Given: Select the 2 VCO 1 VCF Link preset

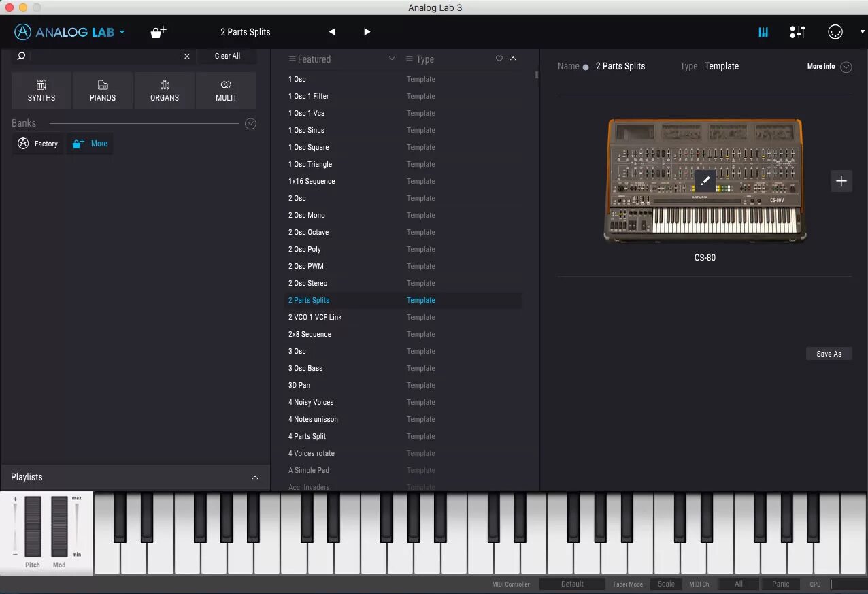Looking at the screenshot, I should pos(405,317).
